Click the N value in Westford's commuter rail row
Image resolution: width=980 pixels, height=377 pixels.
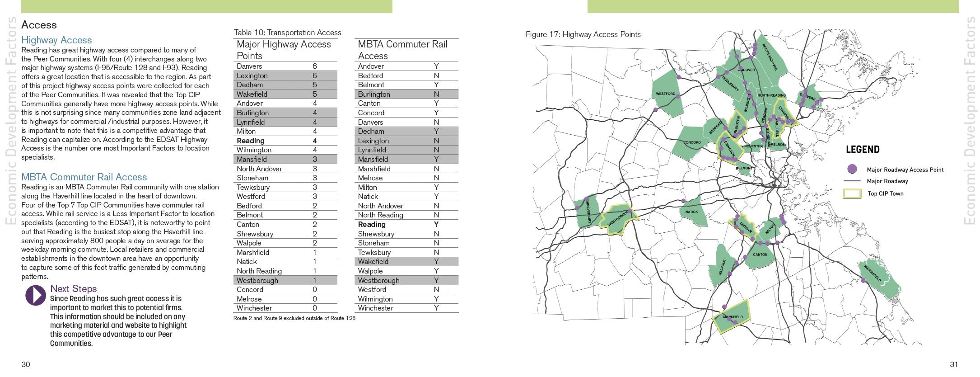click(437, 290)
